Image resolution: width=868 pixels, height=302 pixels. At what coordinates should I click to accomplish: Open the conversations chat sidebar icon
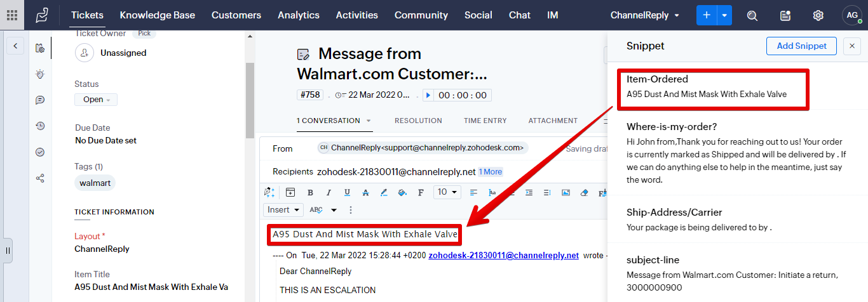tap(40, 100)
